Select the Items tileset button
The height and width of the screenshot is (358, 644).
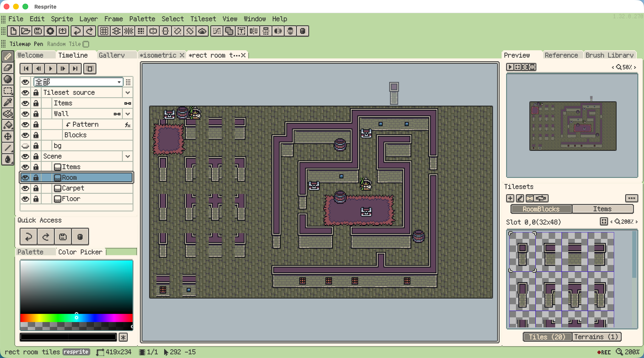coord(602,209)
